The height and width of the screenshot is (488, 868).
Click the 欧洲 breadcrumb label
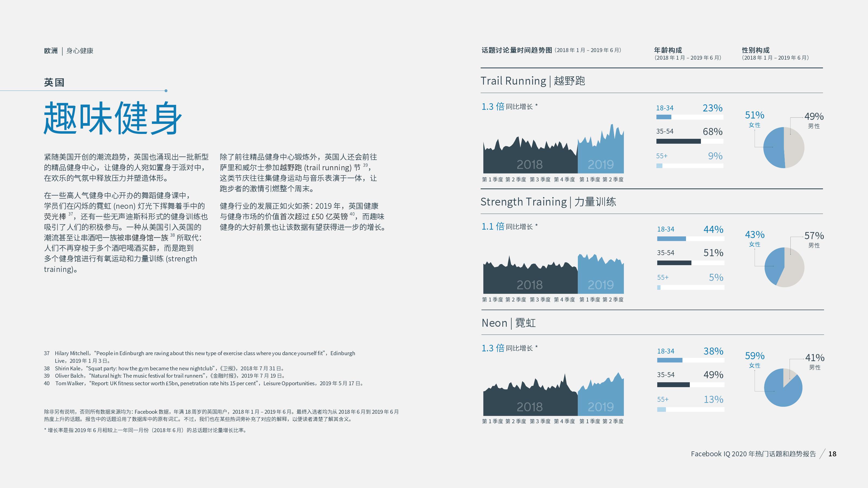(51, 51)
